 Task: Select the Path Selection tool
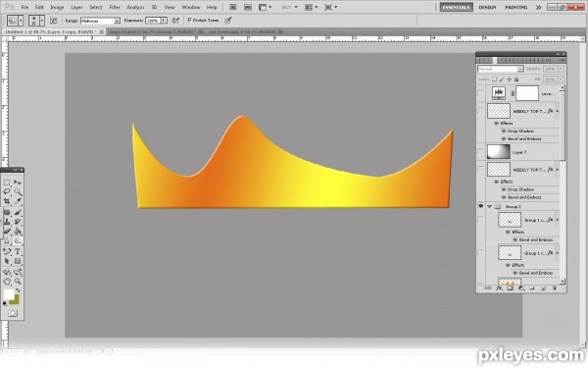tap(7, 261)
